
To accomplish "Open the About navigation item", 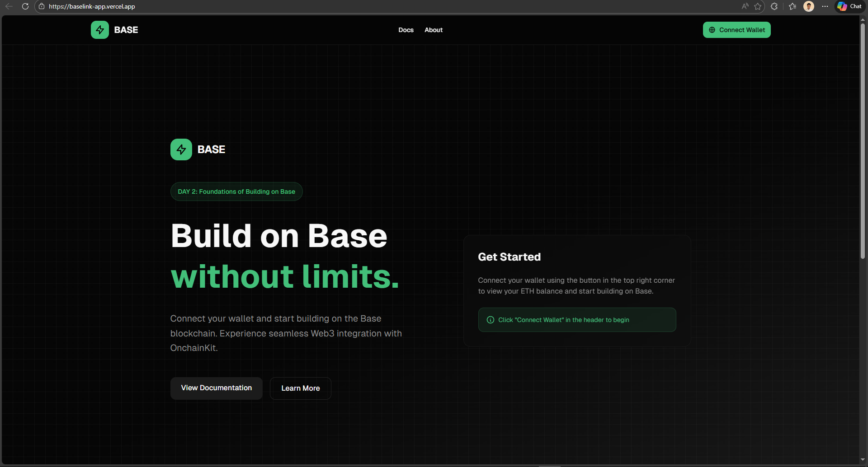I will coord(434,30).
